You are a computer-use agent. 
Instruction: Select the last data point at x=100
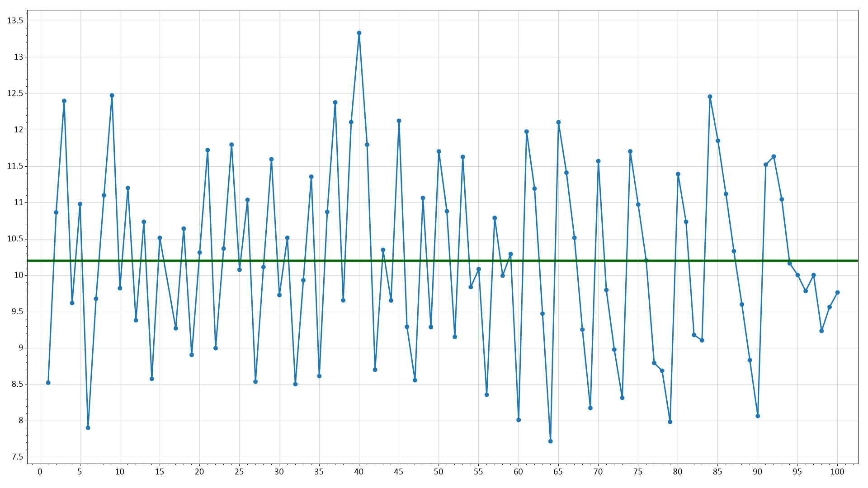tap(837, 292)
